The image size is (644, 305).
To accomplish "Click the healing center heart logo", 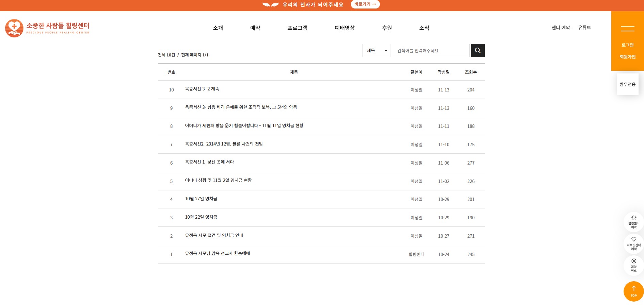I will (x=14, y=28).
